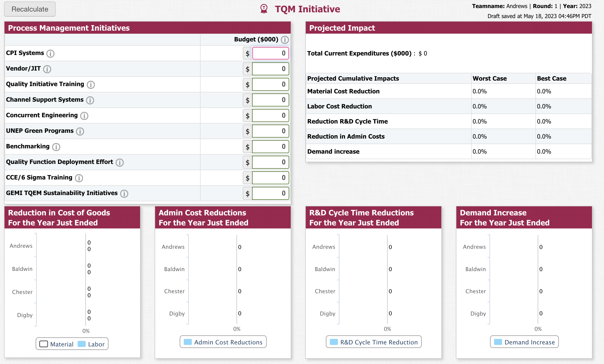Click the Budget ($000) info icon
Image resolution: width=604 pixels, height=364 pixels.
click(285, 40)
